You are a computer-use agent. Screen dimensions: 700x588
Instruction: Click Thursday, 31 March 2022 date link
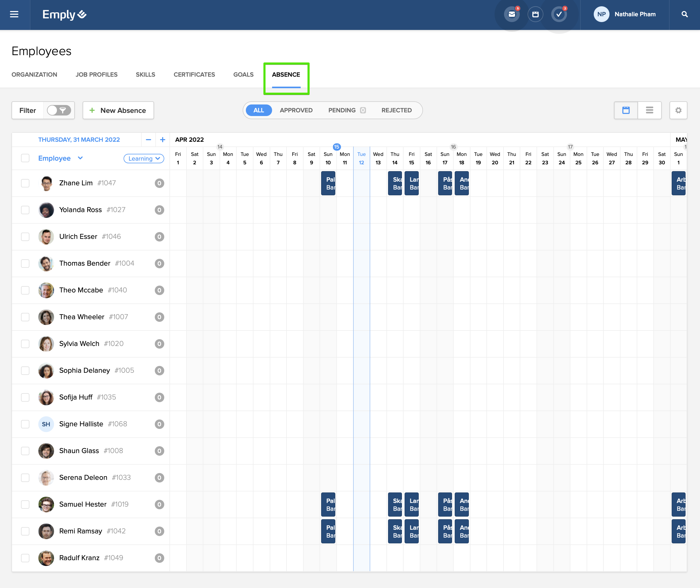point(79,140)
